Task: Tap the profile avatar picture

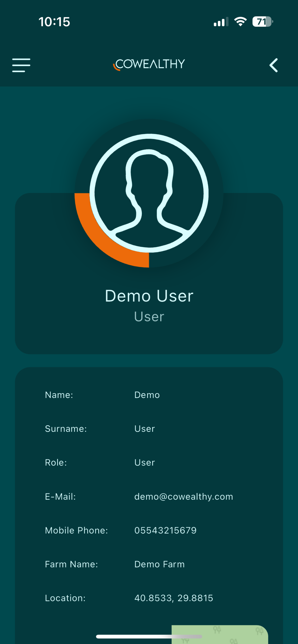Action: click(x=149, y=193)
